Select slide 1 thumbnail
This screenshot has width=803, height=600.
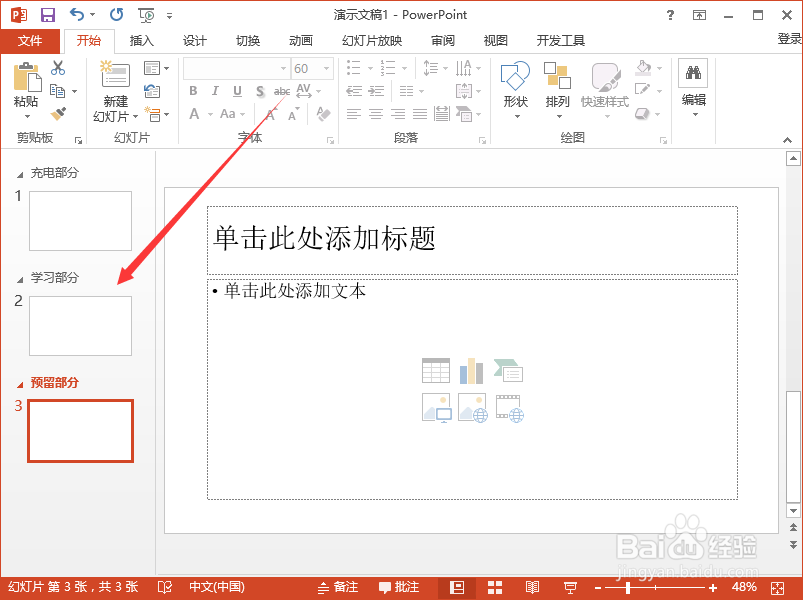(x=80, y=221)
